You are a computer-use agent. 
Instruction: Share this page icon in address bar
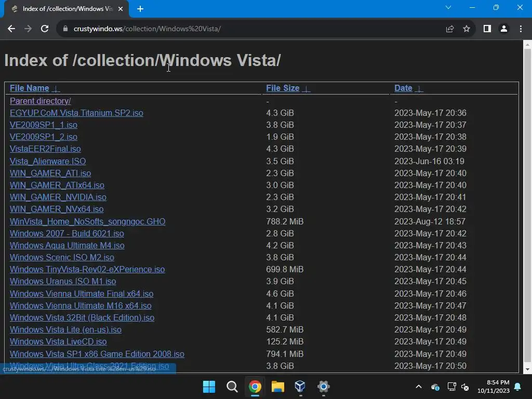point(450,29)
